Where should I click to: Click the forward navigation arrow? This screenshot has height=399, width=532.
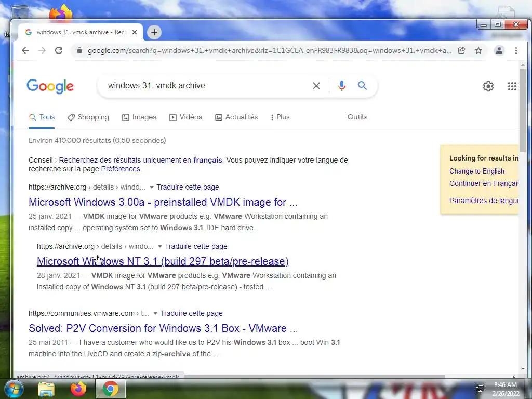(x=42, y=50)
